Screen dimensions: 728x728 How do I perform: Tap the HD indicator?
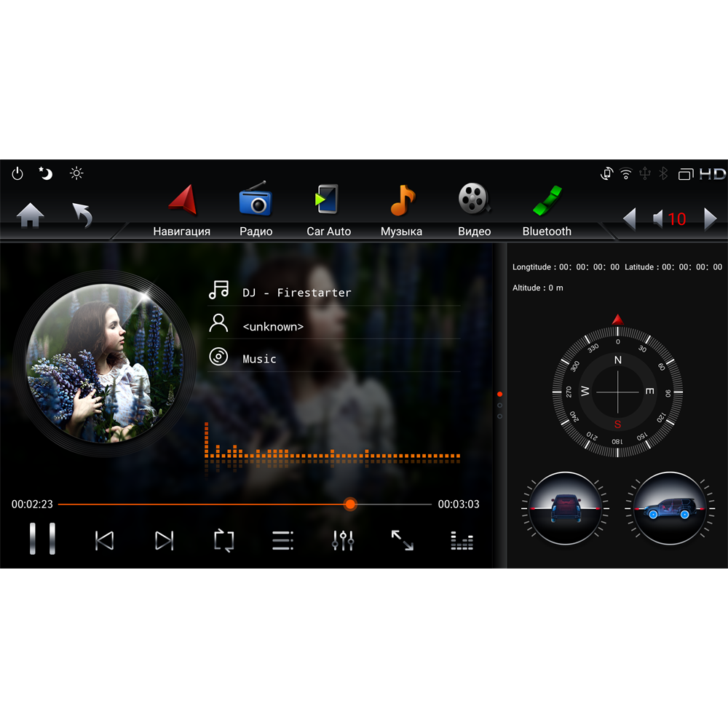(x=713, y=174)
